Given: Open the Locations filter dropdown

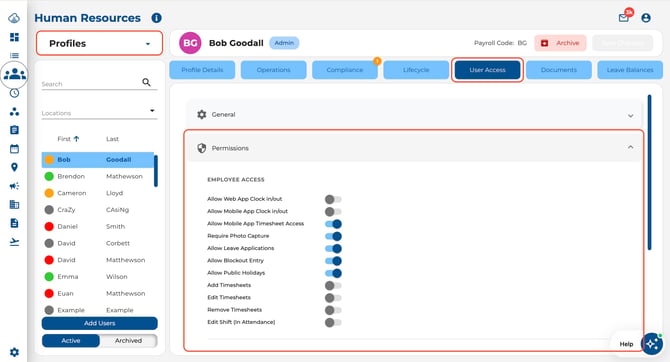Looking at the screenshot, I should (x=99, y=113).
